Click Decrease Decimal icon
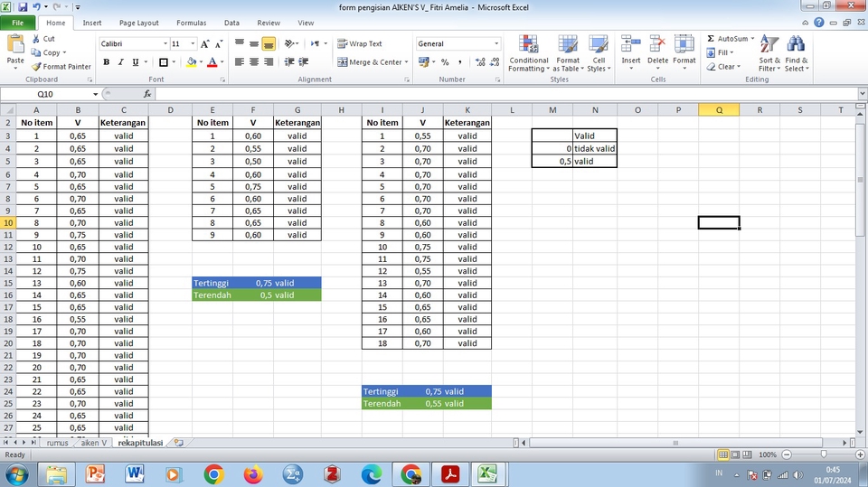 pos(495,62)
